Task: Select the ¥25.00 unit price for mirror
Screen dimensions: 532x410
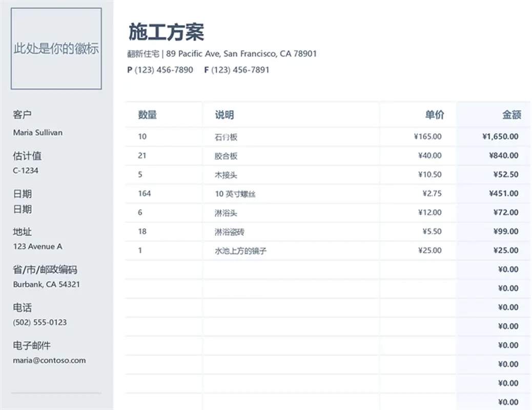Action: [x=431, y=251]
